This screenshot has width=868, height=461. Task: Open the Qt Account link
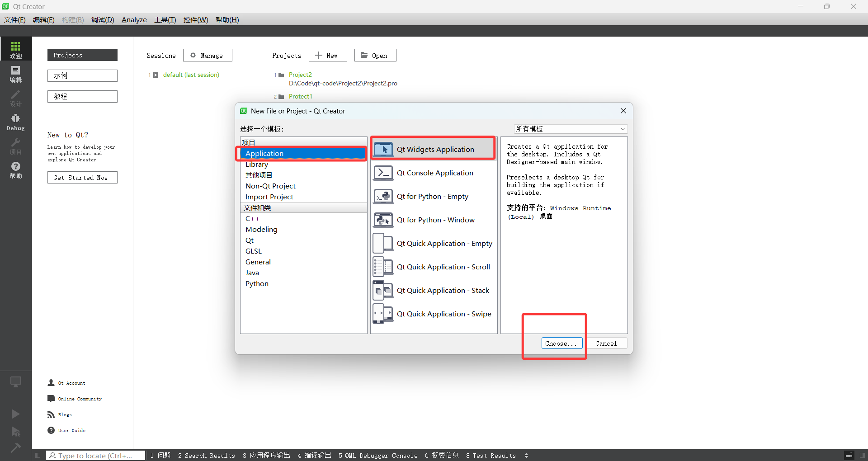coord(66,383)
